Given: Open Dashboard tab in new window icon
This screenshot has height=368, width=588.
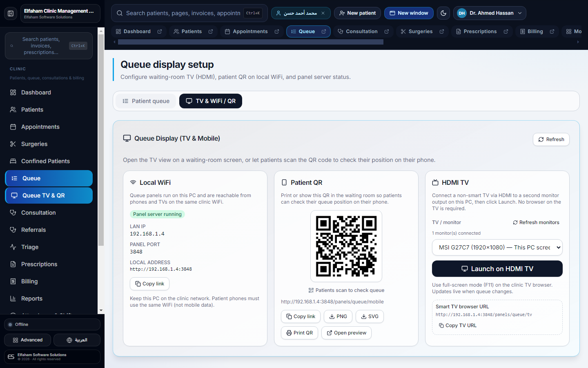Looking at the screenshot, I should 160,31.
